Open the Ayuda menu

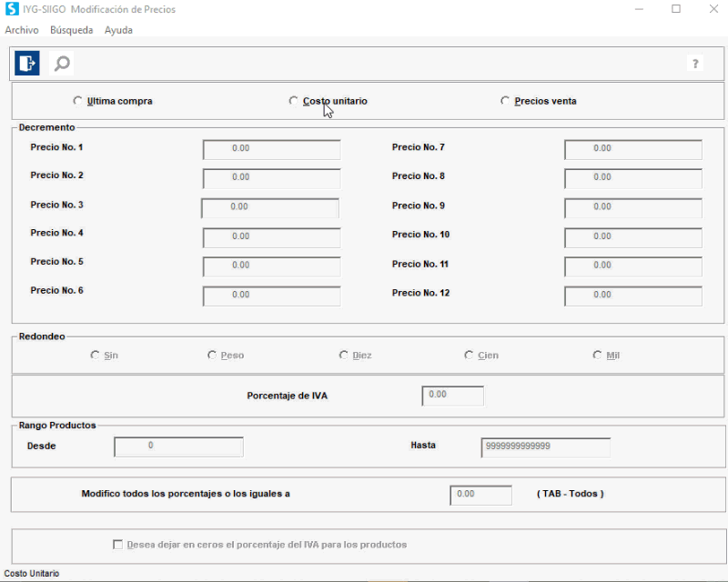click(x=118, y=30)
